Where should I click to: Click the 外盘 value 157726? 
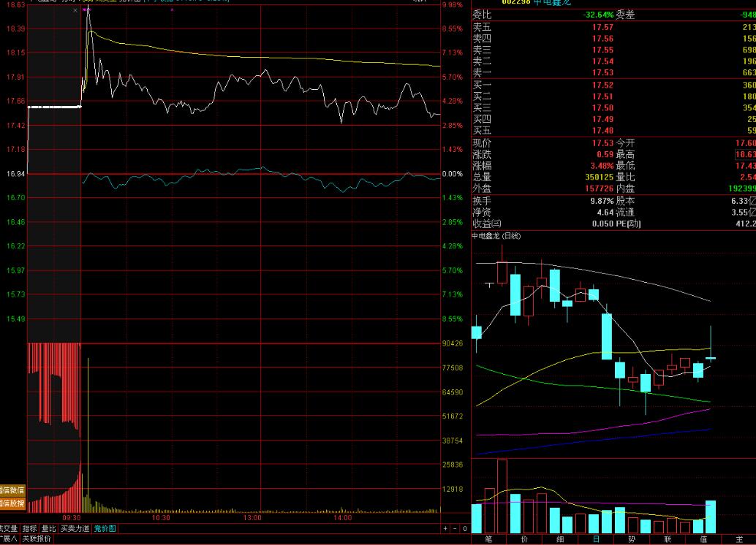click(600, 188)
